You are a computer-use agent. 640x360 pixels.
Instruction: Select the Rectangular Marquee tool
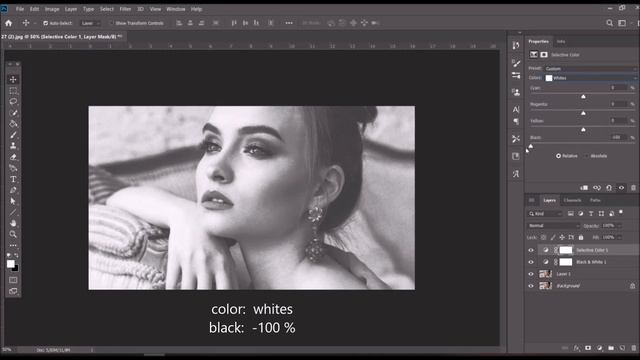pos(13,91)
